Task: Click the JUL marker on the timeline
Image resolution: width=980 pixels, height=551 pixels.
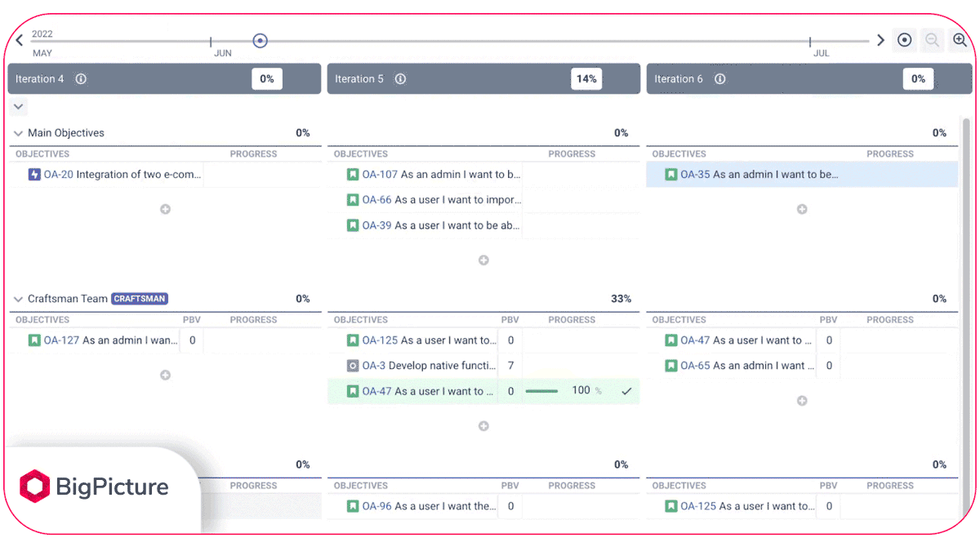Action: click(x=821, y=53)
